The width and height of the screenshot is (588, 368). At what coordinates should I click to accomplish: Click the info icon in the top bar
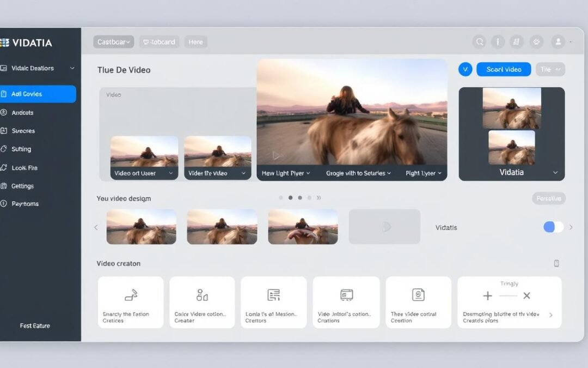[498, 42]
